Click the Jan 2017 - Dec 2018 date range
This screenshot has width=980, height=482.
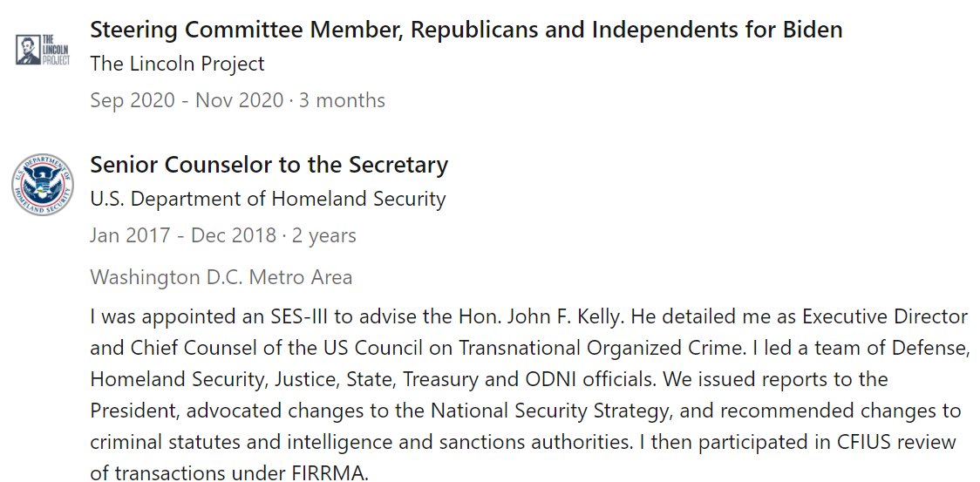[182, 235]
